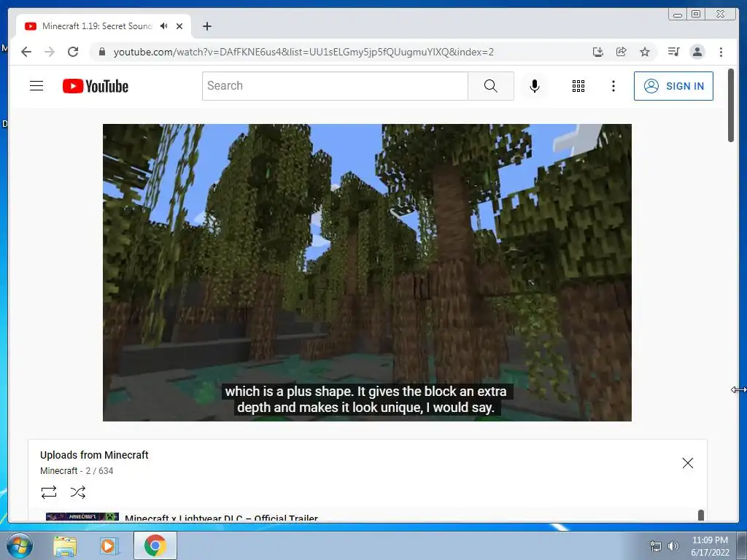747x560 pixels.
Task: Reload the current page
Action: pyautogui.click(x=73, y=52)
